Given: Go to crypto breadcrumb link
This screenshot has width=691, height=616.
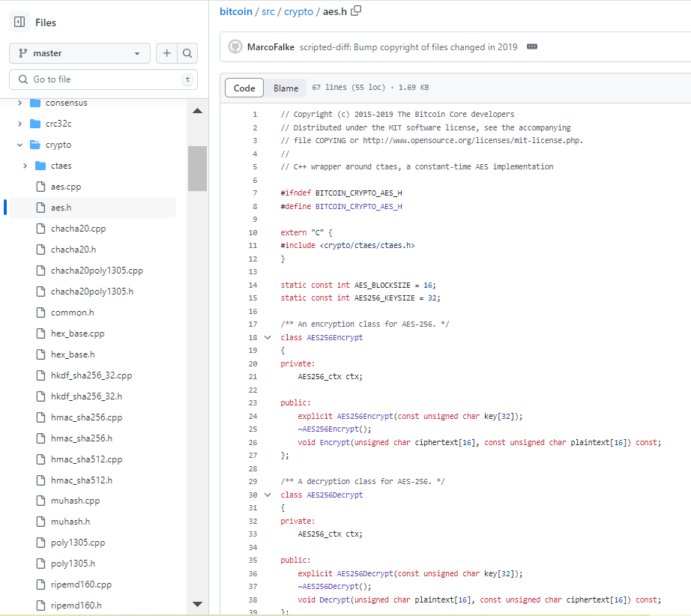Looking at the screenshot, I should [x=298, y=11].
